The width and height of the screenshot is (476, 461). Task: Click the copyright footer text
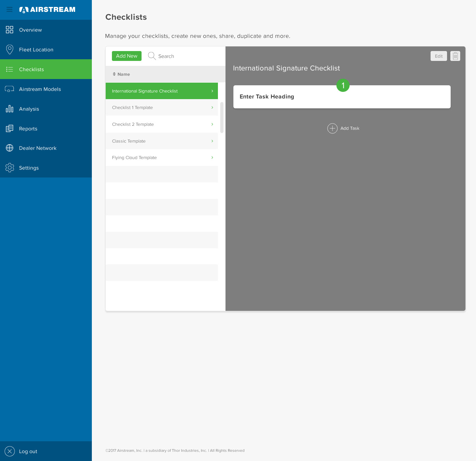(175, 450)
